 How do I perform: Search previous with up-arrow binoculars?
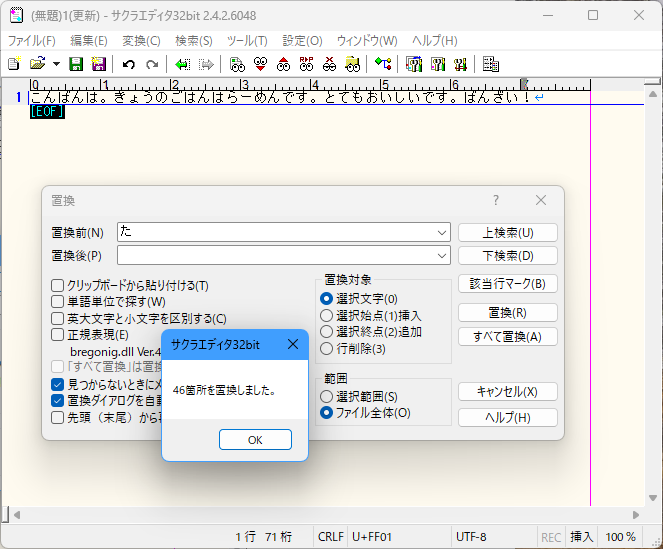pyautogui.click(x=283, y=64)
